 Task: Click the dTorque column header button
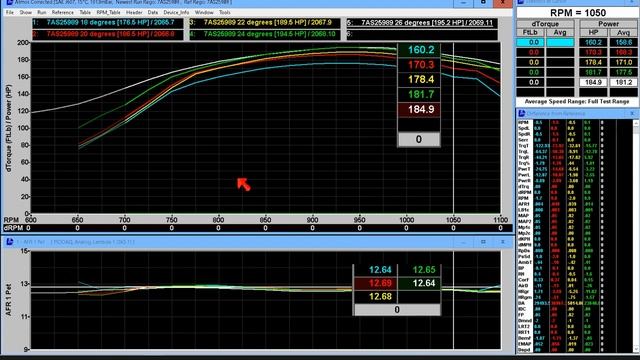point(545,24)
